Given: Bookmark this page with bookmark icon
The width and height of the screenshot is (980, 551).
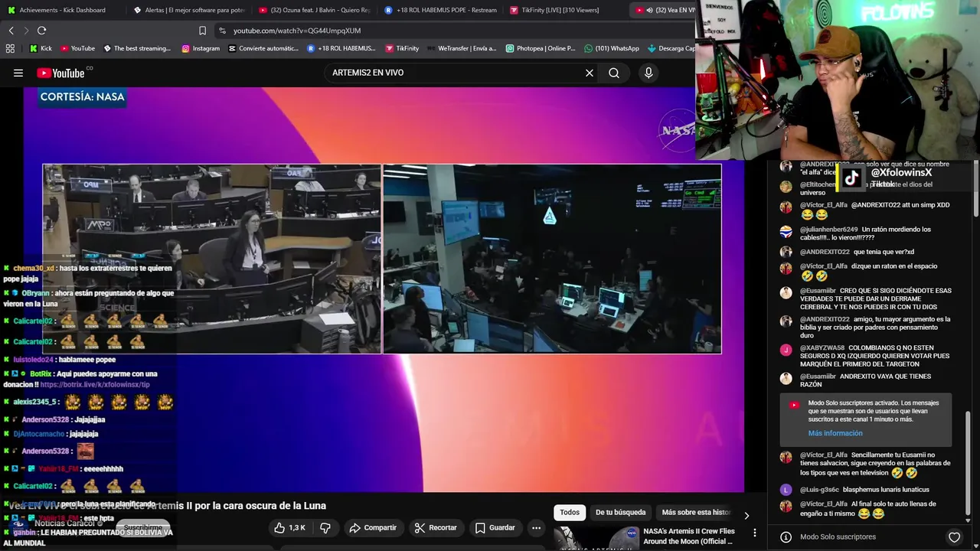Looking at the screenshot, I should [202, 31].
